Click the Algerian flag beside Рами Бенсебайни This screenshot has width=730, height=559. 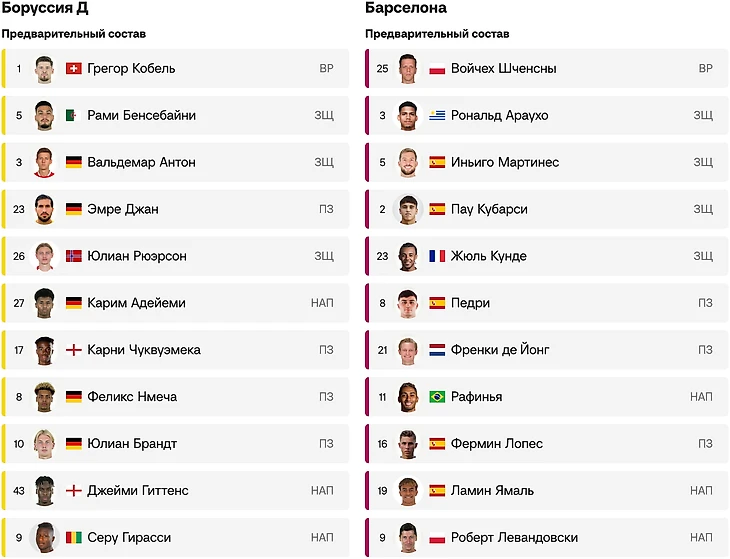73,116
